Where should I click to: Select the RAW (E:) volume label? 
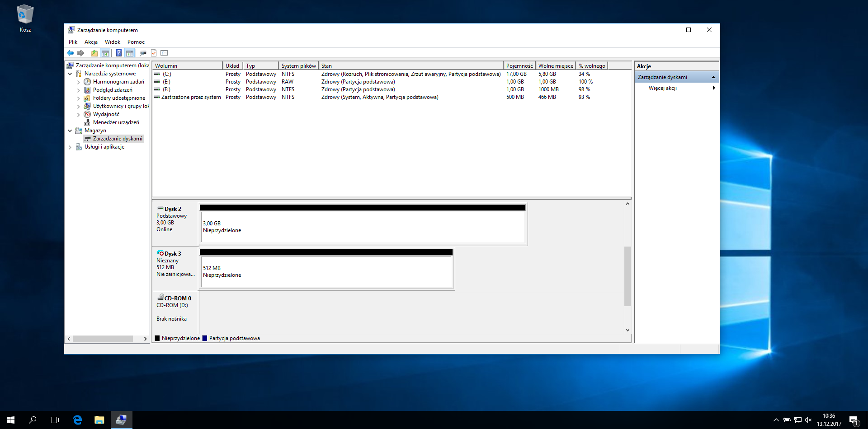tap(166, 82)
